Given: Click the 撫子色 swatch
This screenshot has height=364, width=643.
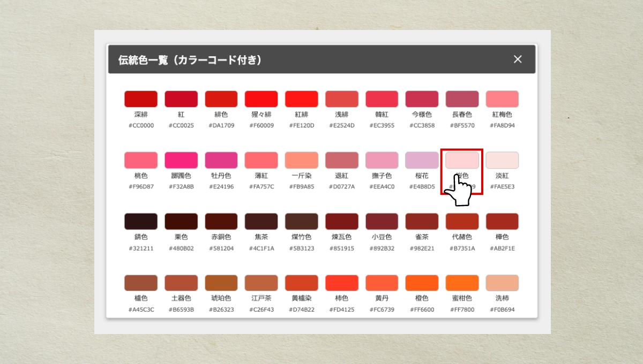Looking at the screenshot, I should coord(382,160).
